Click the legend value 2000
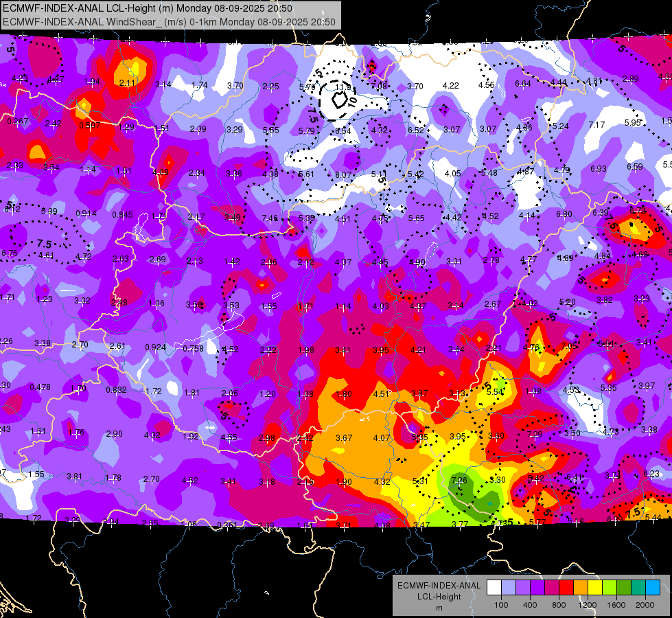This screenshot has height=618, width=672. [645, 605]
